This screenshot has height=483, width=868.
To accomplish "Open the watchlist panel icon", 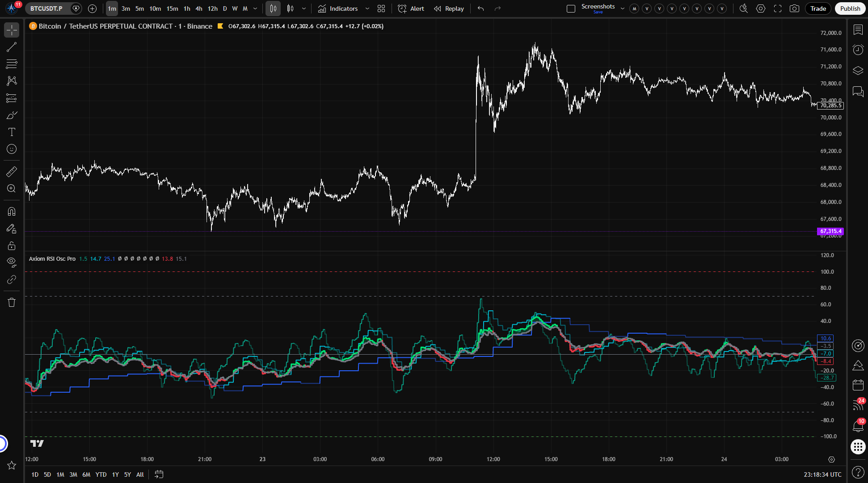I will click(x=858, y=30).
